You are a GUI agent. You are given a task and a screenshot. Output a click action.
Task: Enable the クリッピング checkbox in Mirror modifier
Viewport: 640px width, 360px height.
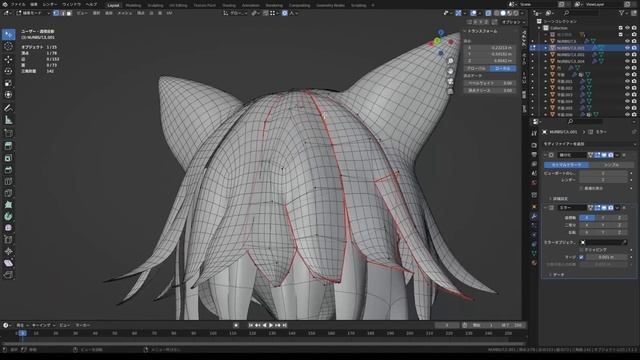[x=581, y=250]
